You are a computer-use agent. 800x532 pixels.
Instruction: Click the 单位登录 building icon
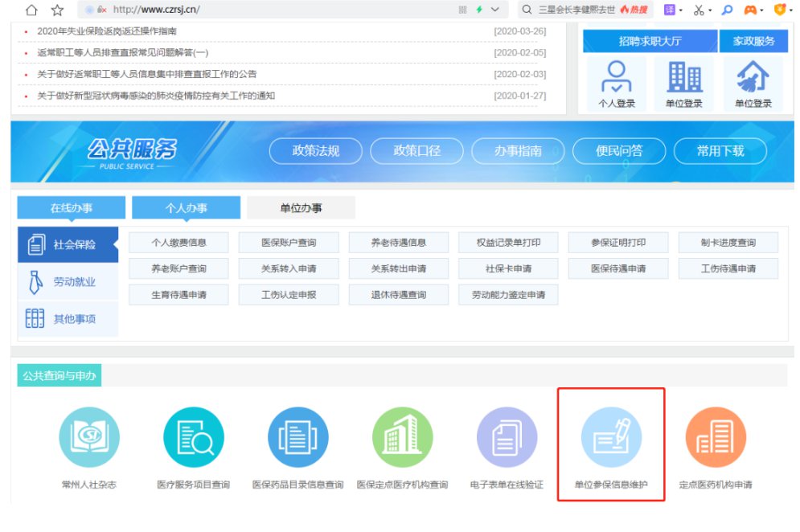tap(683, 78)
